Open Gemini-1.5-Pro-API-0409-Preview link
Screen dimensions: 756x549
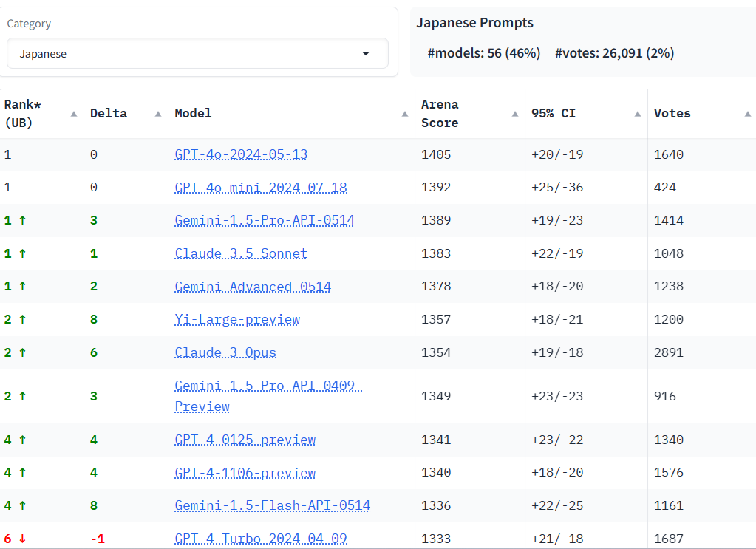click(268, 386)
